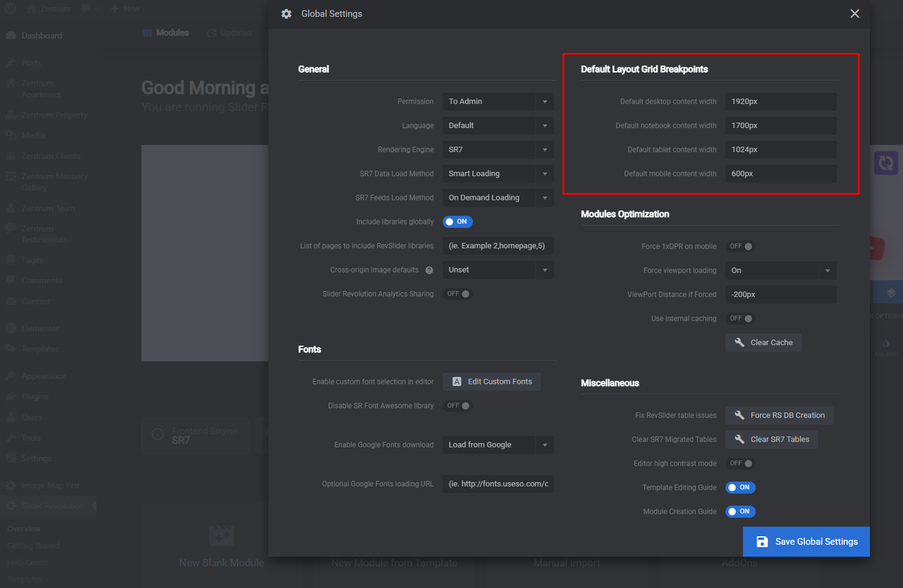The image size is (903, 588).
Task: Open the Language dropdown
Action: click(x=498, y=126)
